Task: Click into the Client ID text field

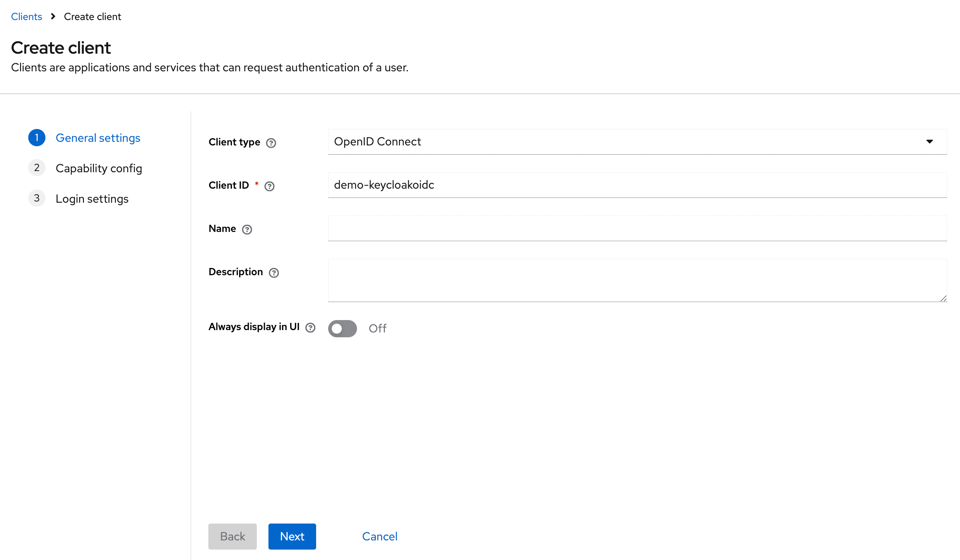Action: pos(637,185)
